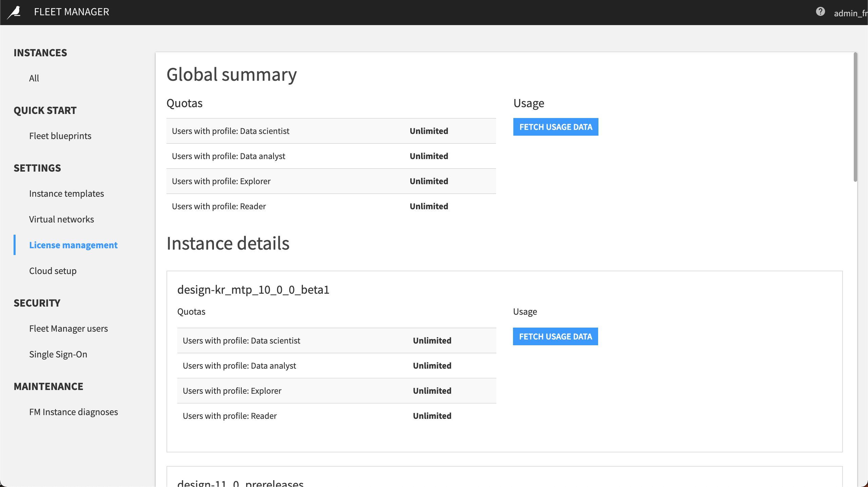
Task: Open Instance templates settings
Action: (66, 193)
